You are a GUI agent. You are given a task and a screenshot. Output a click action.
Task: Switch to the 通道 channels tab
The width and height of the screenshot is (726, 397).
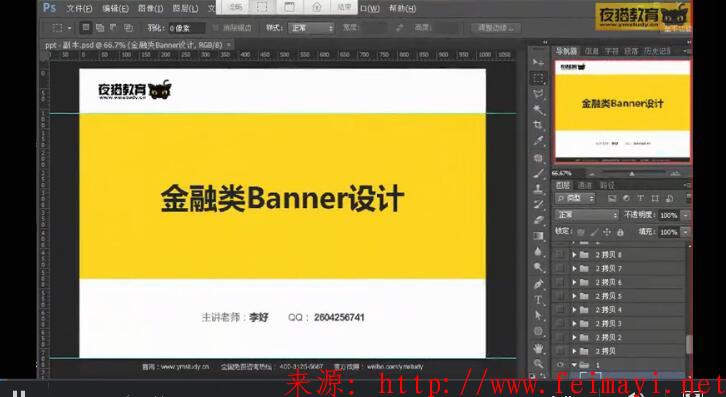coord(585,185)
